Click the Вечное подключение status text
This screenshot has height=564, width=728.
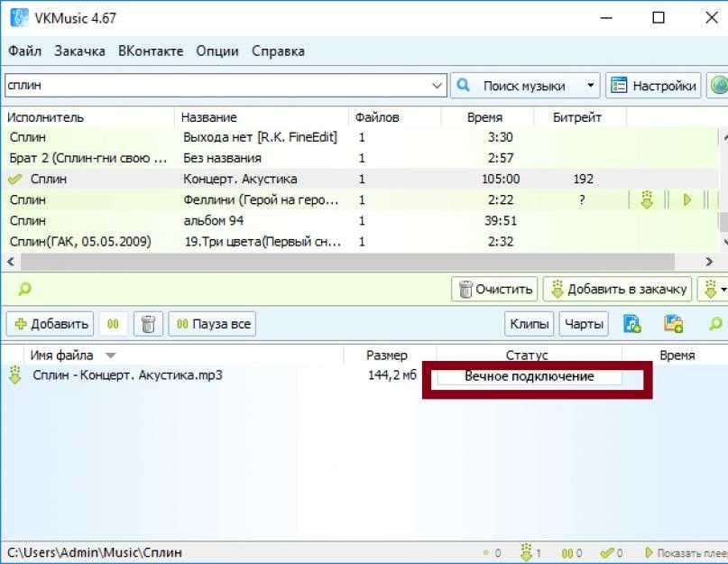530,376
